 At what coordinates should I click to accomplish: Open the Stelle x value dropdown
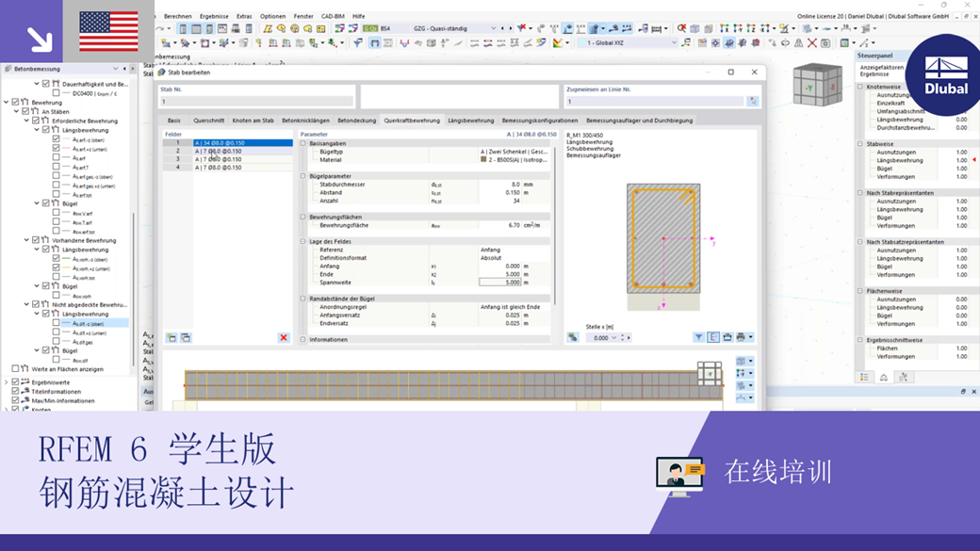click(x=613, y=337)
